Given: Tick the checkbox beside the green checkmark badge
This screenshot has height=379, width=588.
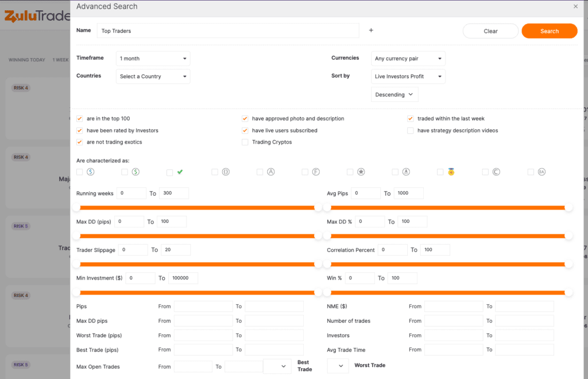Looking at the screenshot, I should tap(169, 172).
